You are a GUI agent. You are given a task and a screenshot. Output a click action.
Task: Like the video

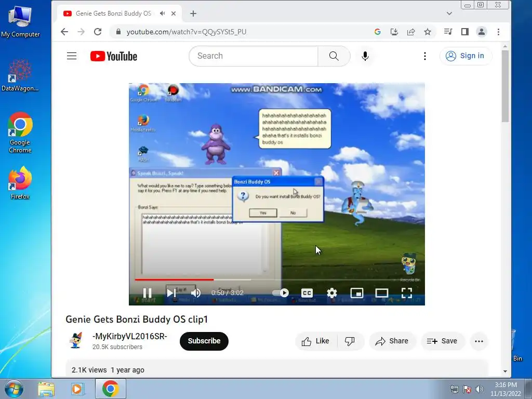tap(315, 341)
